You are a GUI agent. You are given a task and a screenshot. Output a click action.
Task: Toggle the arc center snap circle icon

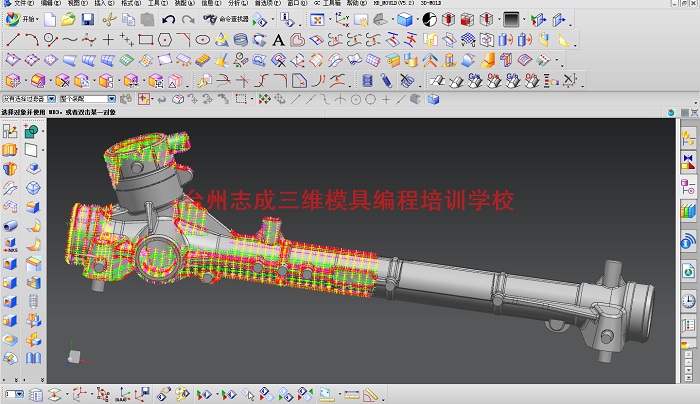(356, 99)
